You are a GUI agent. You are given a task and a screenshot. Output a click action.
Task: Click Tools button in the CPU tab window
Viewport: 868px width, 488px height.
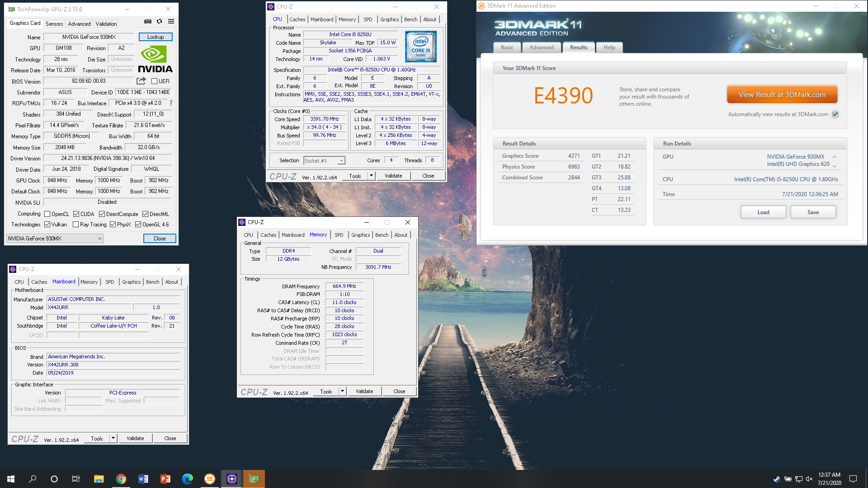355,176
